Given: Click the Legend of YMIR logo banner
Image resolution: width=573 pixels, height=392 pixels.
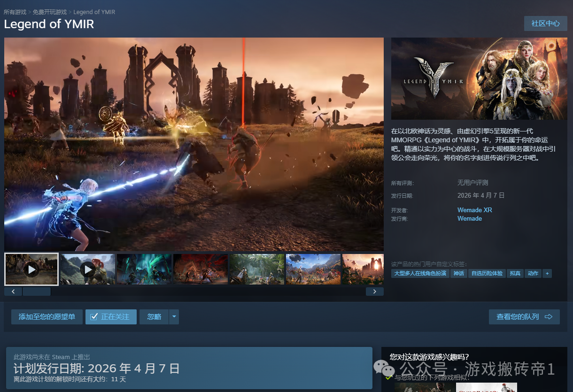Looking at the screenshot, I should point(479,78).
